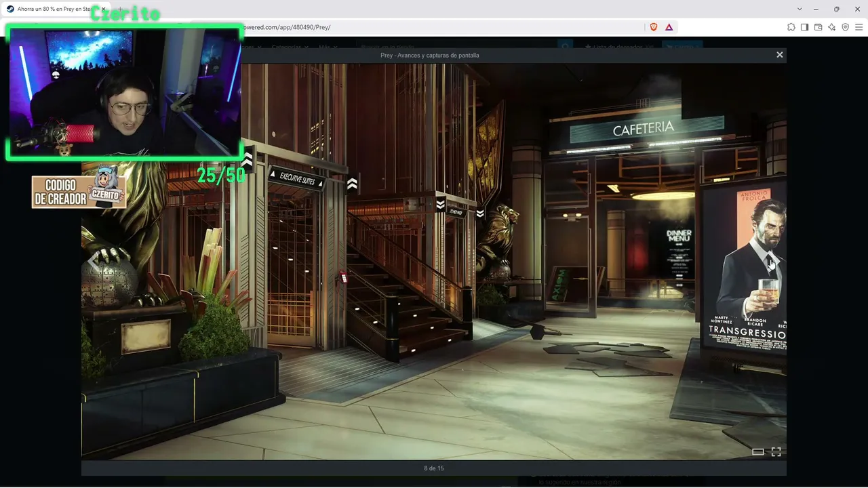Open the browser main hamburger menu
The width and height of the screenshot is (868, 488).
point(859,27)
